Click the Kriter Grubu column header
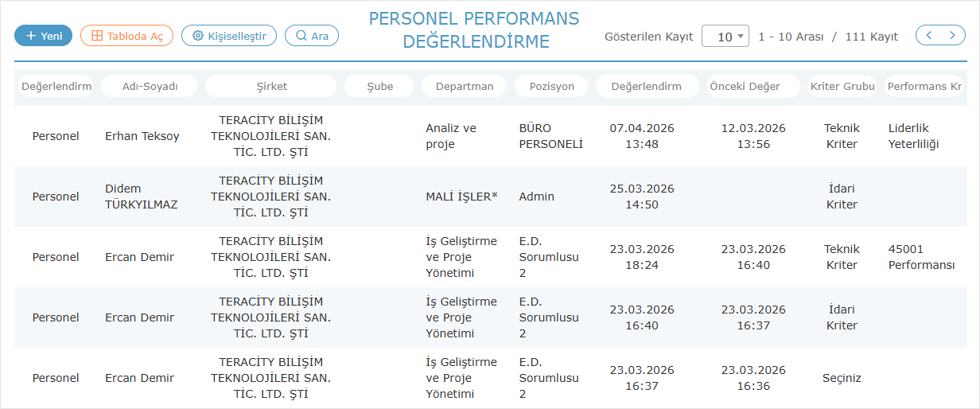 click(x=842, y=86)
